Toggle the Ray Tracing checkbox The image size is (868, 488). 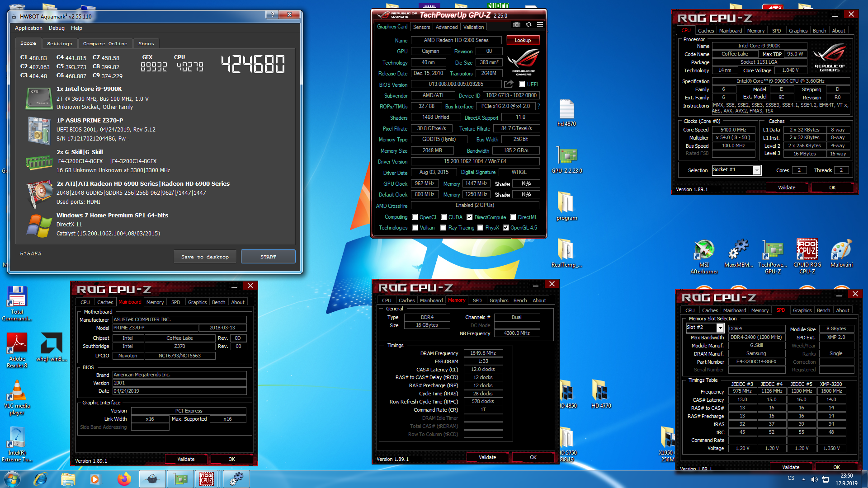point(443,228)
